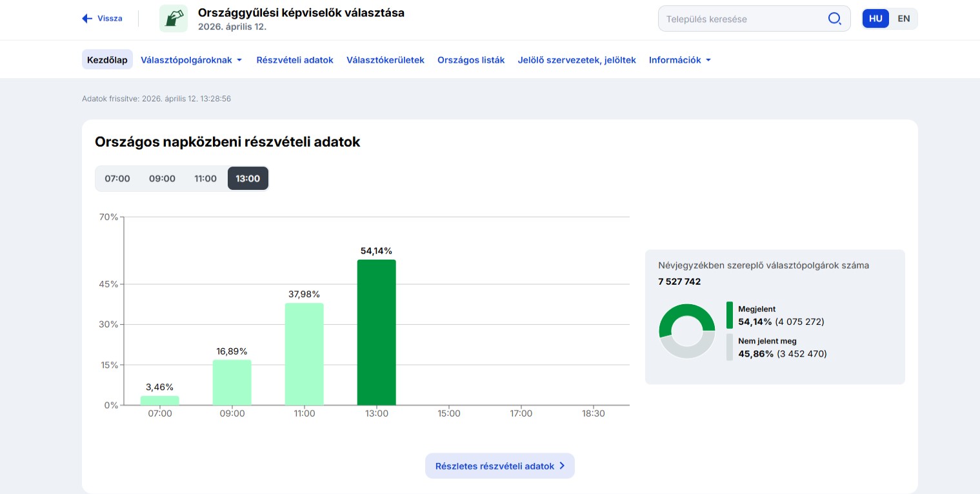Viewport: 980px width, 494px height.
Task: Click the Település keresése search field
Action: [x=742, y=19]
